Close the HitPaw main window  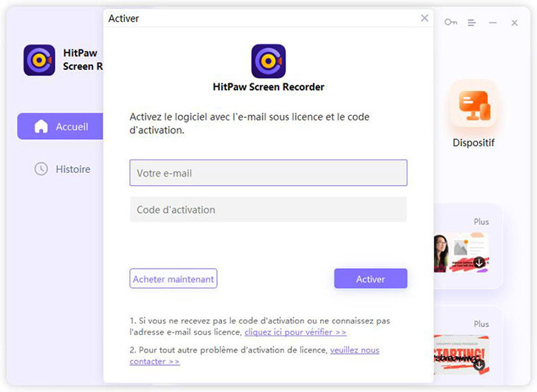click(x=514, y=23)
